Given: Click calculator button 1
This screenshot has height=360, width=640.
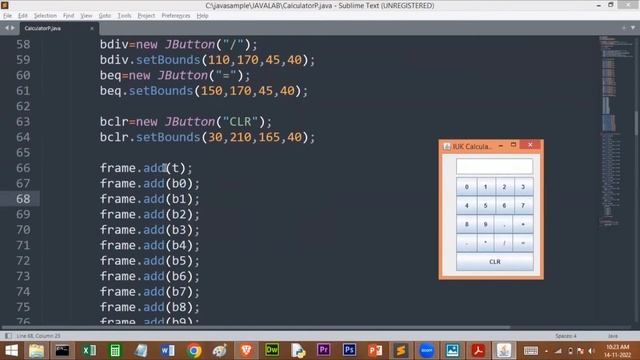Looking at the screenshot, I should point(485,187).
